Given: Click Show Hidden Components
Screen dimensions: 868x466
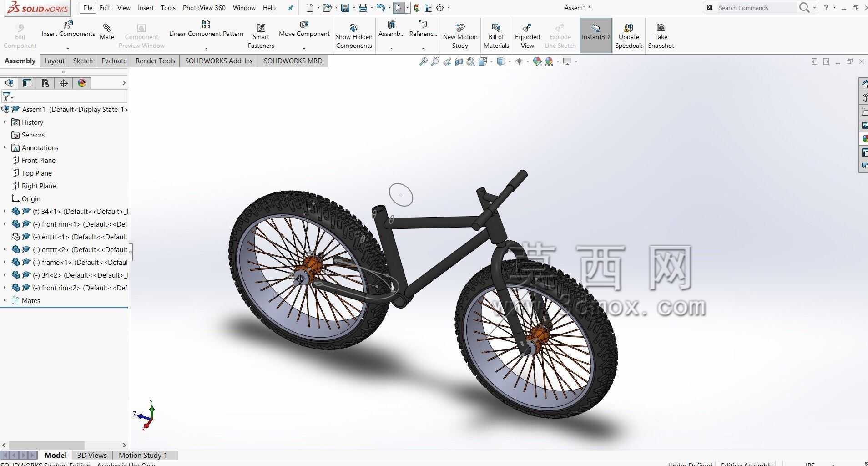Looking at the screenshot, I should point(354,36).
